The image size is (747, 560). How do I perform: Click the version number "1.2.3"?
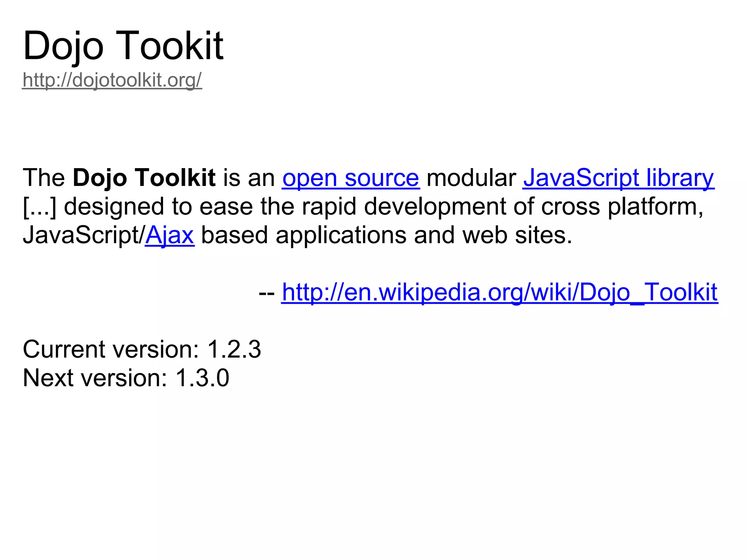point(234,349)
